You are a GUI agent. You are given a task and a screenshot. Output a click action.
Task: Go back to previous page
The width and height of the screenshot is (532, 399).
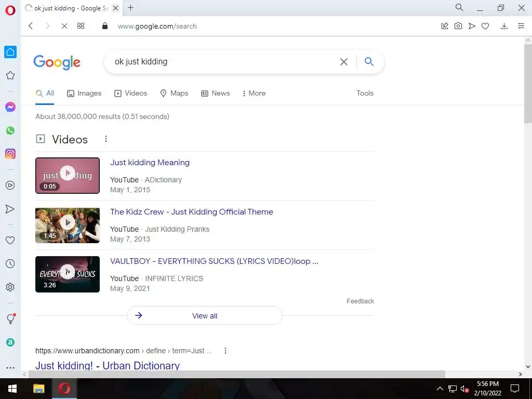point(31,26)
